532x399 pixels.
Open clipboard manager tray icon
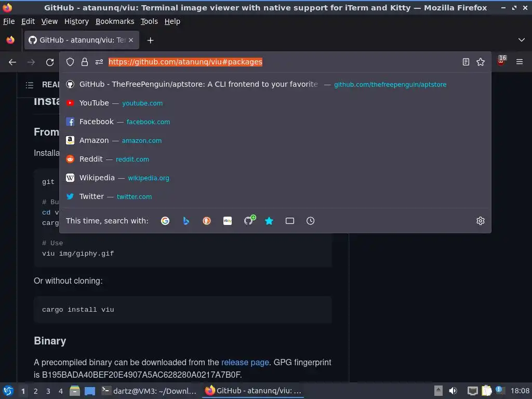pos(486,391)
